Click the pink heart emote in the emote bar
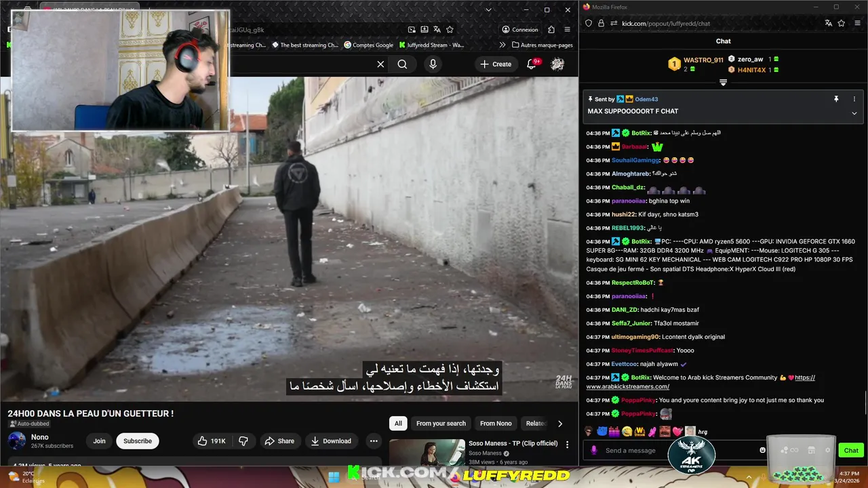 (677, 431)
